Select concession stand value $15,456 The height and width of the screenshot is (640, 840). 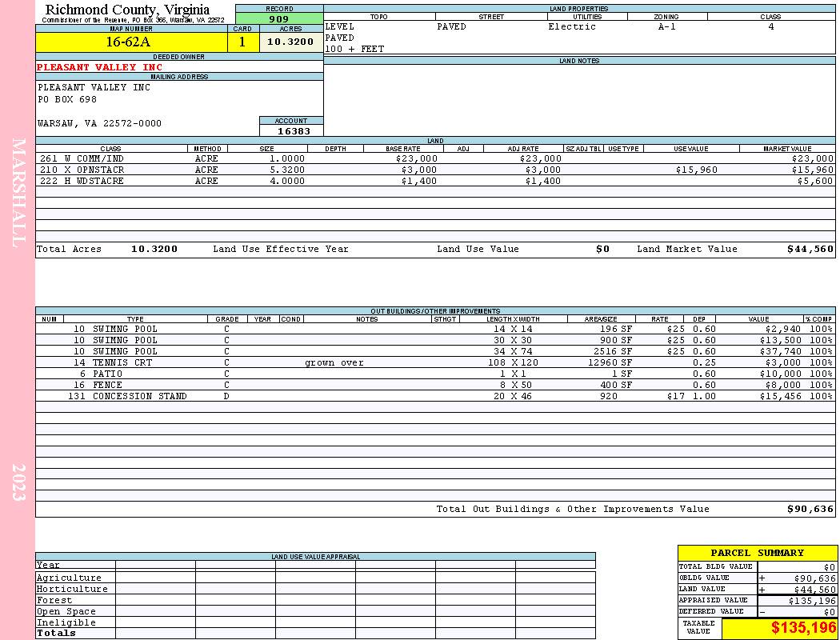point(780,396)
